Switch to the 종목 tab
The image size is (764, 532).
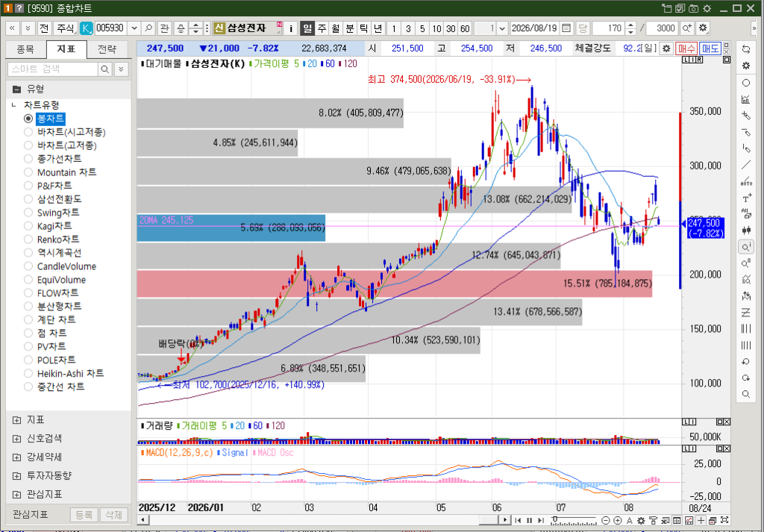pyautogui.click(x=25, y=49)
